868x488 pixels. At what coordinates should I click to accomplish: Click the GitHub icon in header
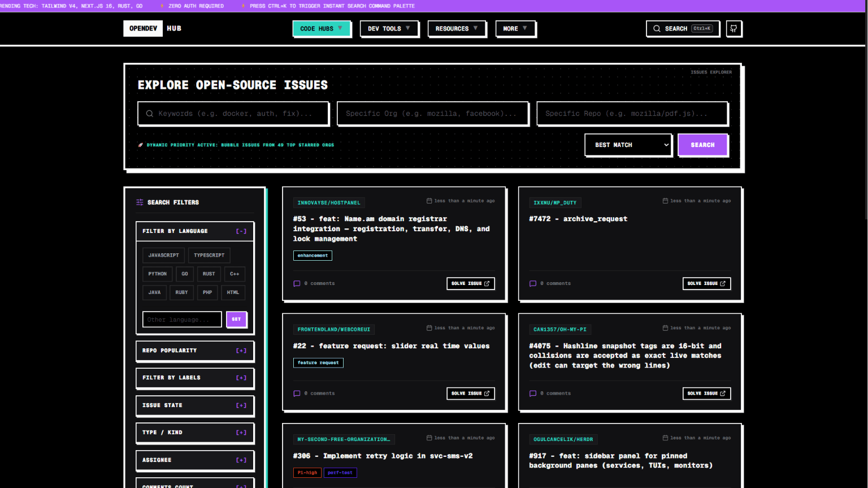click(734, 28)
